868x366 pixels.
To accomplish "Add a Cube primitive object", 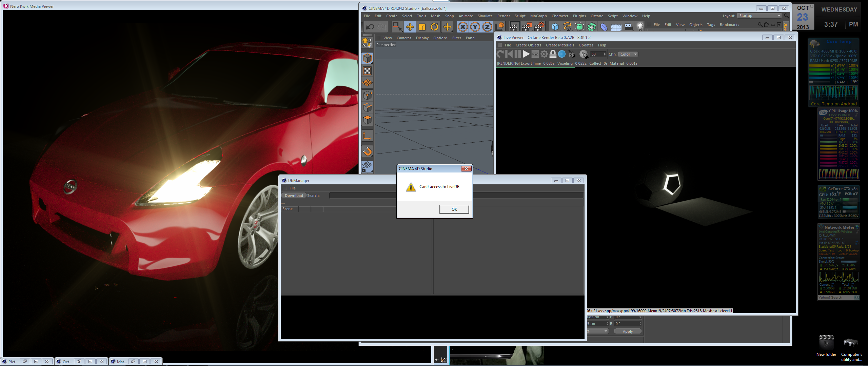I will [555, 27].
